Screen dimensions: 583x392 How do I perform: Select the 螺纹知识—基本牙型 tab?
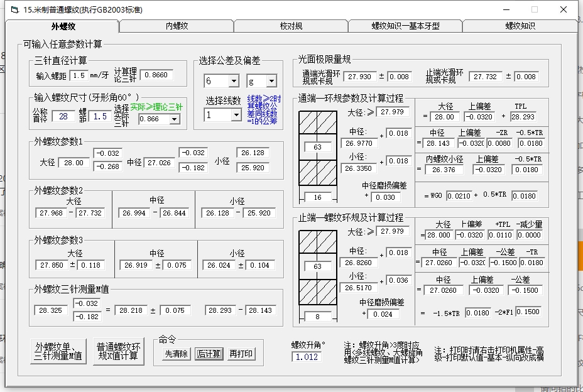(x=405, y=26)
